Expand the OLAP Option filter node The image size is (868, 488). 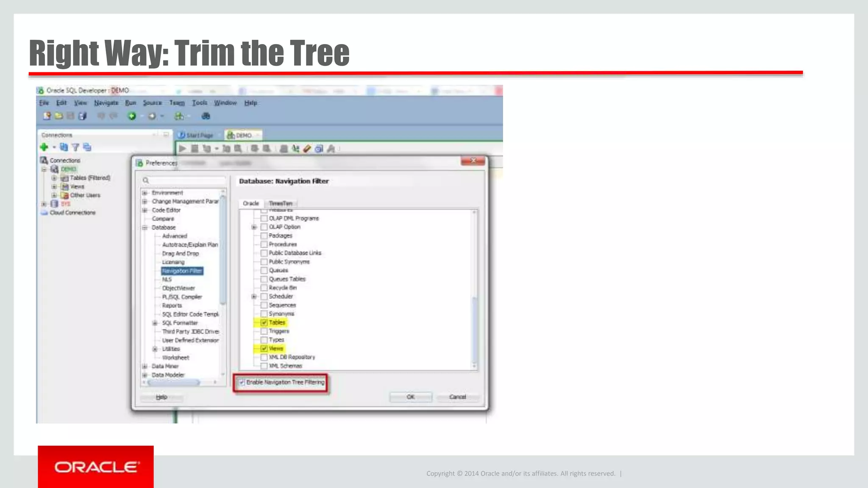pyautogui.click(x=254, y=227)
